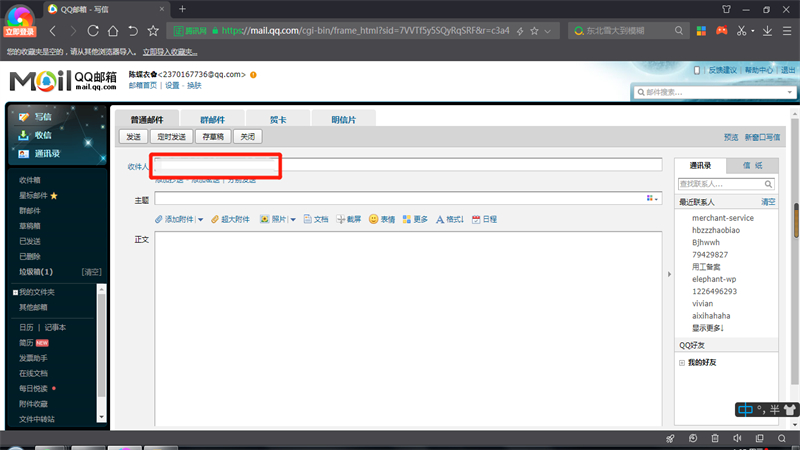Collapse the 我的文件夹 folder tree

click(x=15, y=292)
